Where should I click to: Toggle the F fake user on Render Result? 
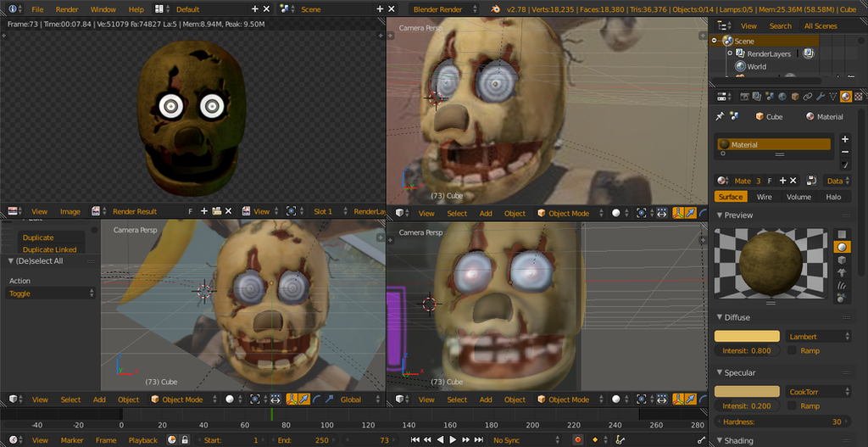coord(191,211)
